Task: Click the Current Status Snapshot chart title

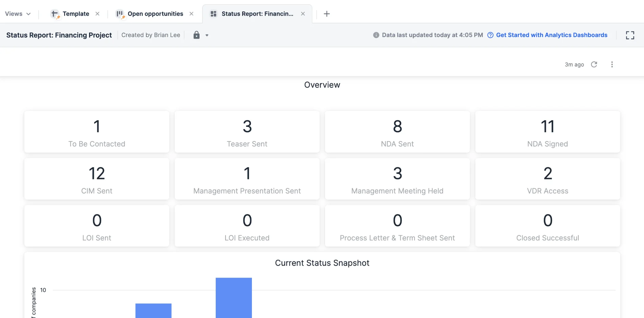Action: 322,263
